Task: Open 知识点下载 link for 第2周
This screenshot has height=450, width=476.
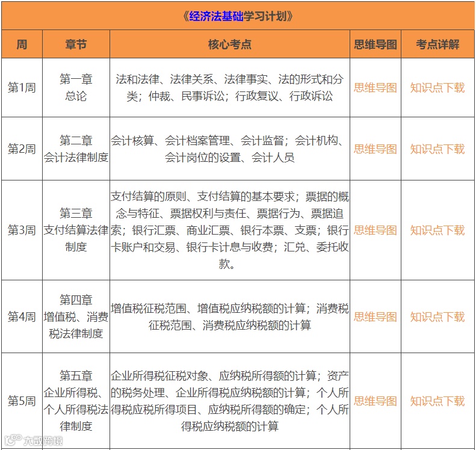Action: coord(437,149)
